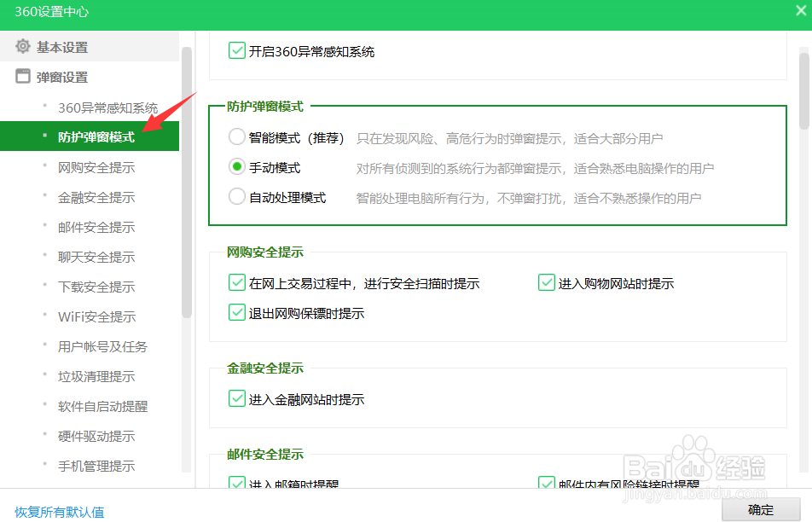
Task: Toggle 进入购物网站时提示 checkbox
Action: (x=547, y=283)
